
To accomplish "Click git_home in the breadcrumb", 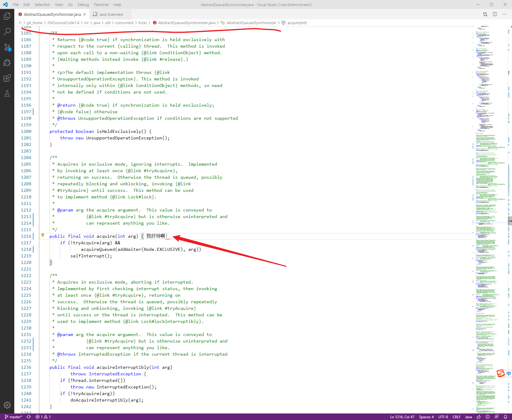I will coord(35,23).
